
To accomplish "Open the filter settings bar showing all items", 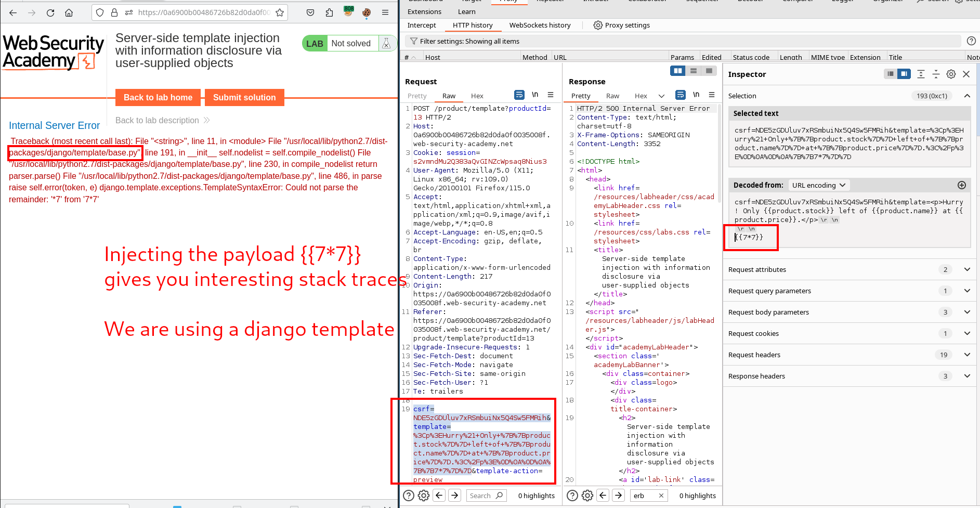I will [x=683, y=41].
